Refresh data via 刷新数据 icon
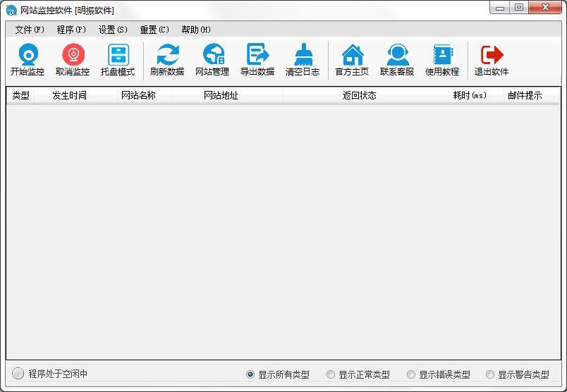Image resolution: width=567 pixels, height=392 pixels. click(x=167, y=60)
